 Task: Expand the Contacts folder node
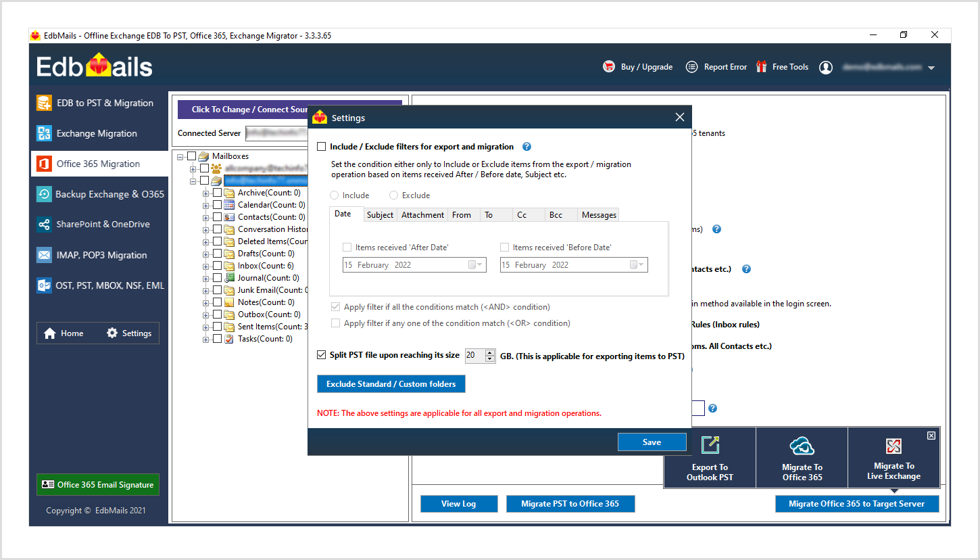tap(206, 217)
